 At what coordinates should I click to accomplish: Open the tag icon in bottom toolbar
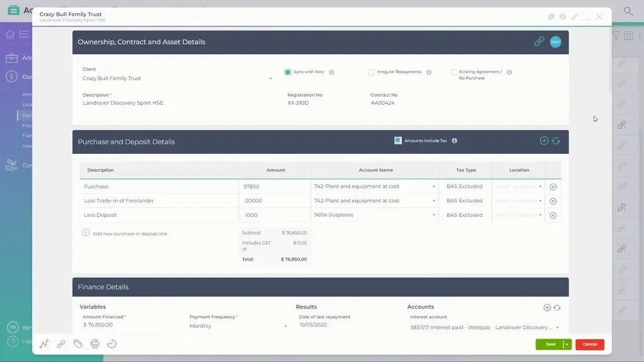pyautogui.click(x=78, y=344)
